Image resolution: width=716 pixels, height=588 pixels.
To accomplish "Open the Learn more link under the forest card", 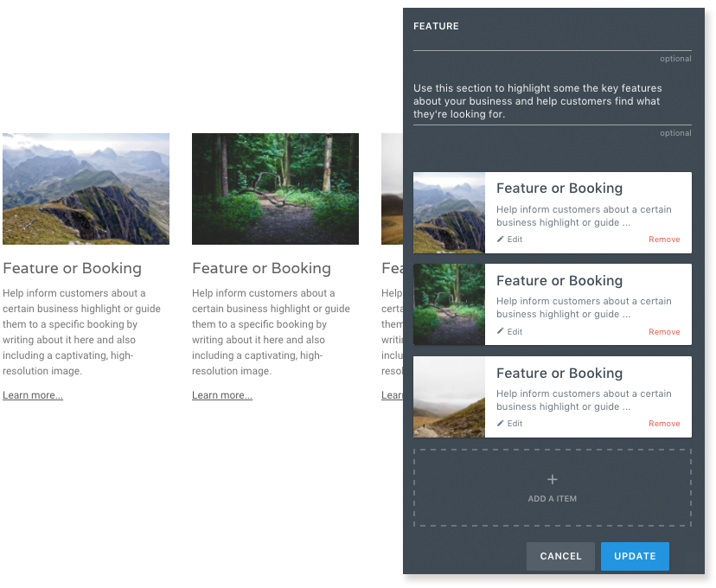I will click(222, 395).
